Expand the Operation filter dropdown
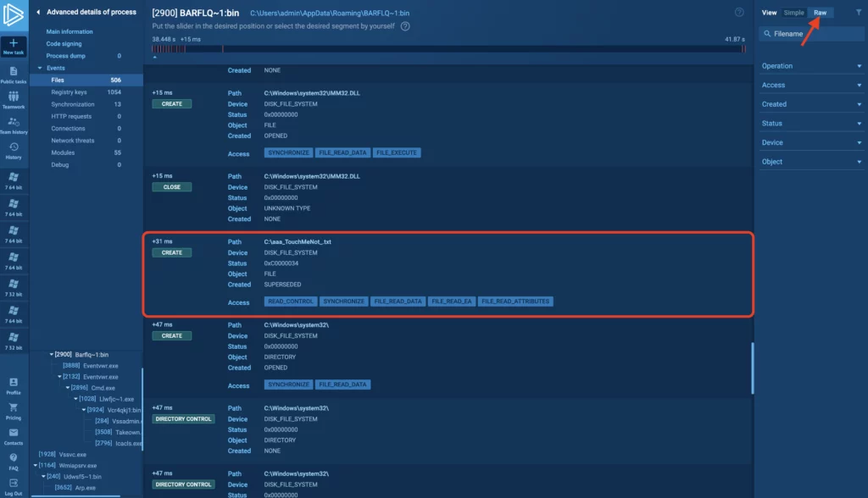Screen dimensions: 868x498 click(x=810, y=66)
